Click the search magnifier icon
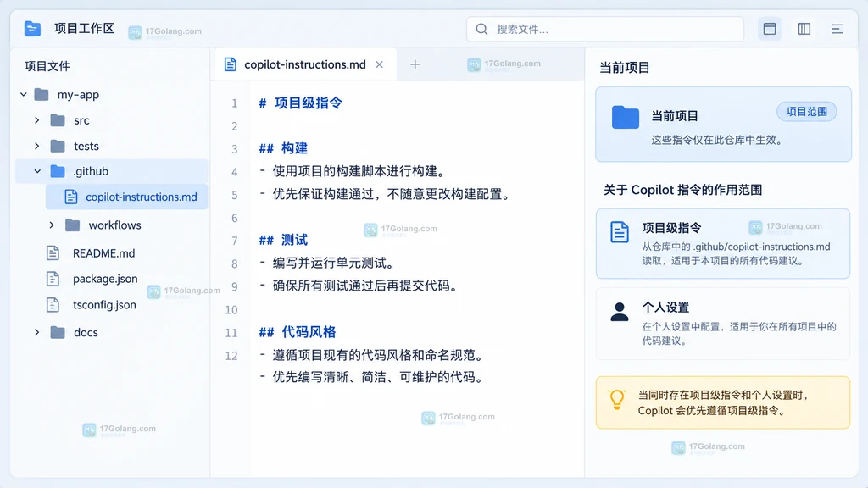 [x=481, y=29]
